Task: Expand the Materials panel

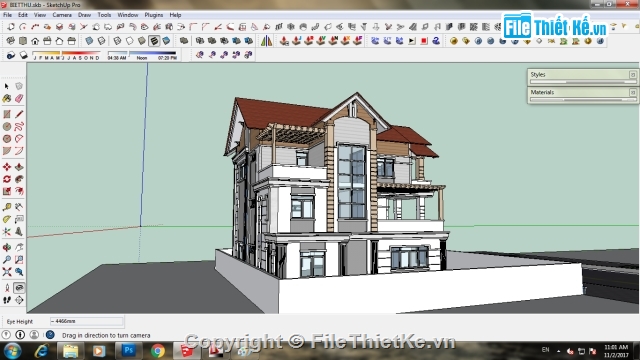Action: 582,93
